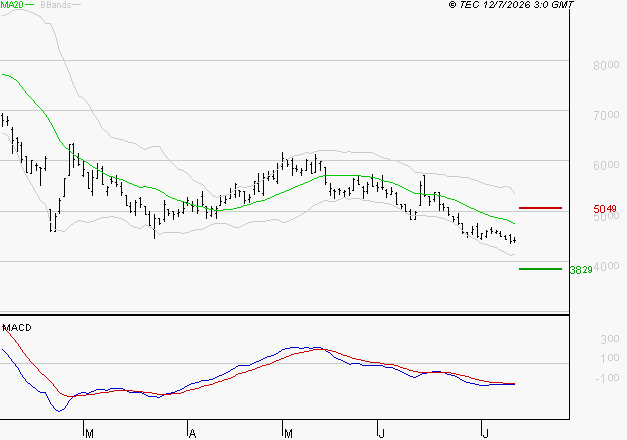
Task: Click the 300 MACD axis label
Action: coord(610,339)
